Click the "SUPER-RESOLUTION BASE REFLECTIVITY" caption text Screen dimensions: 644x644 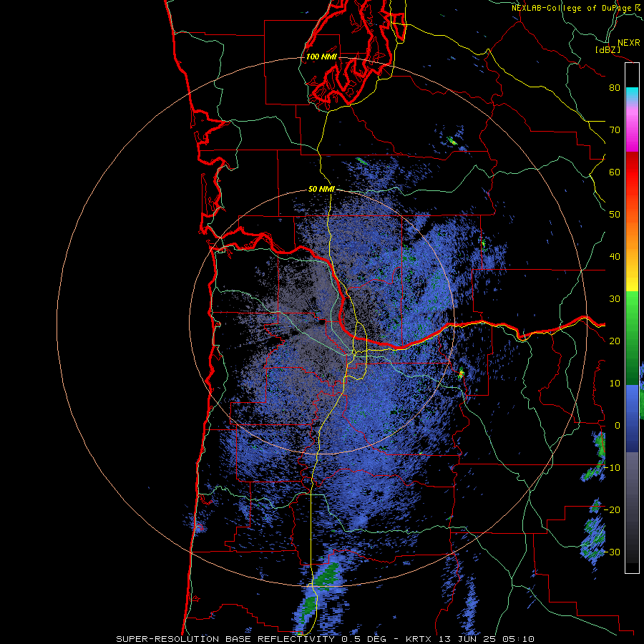[225, 639]
